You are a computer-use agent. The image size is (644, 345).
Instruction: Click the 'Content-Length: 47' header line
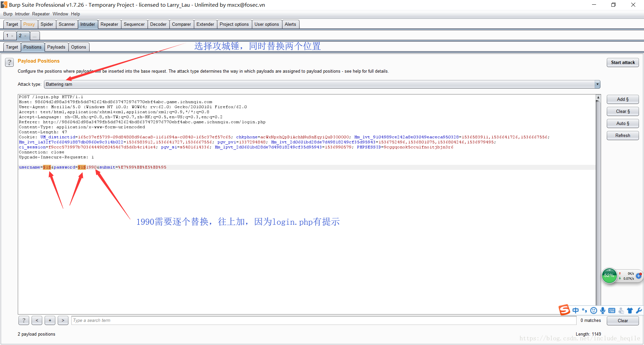pos(43,132)
